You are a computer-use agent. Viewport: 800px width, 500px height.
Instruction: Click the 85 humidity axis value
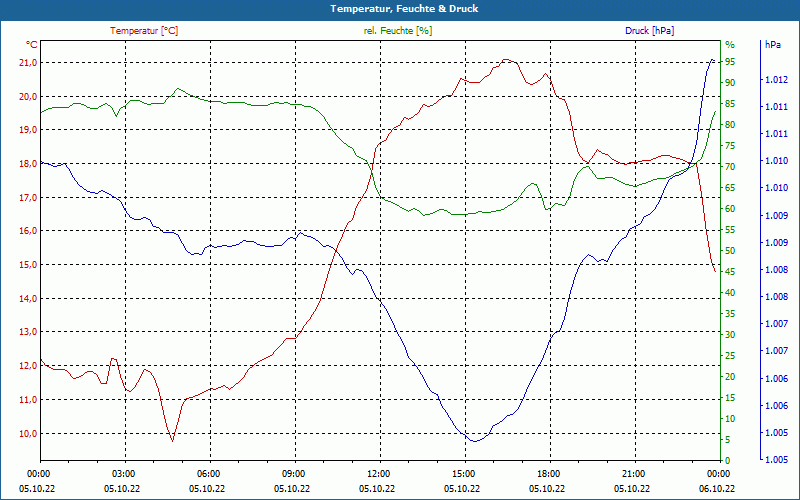[x=730, y=104]
